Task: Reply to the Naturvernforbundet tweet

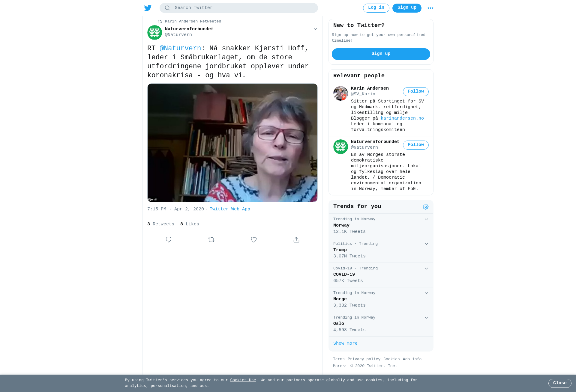Action: click(x=169, y=239)
